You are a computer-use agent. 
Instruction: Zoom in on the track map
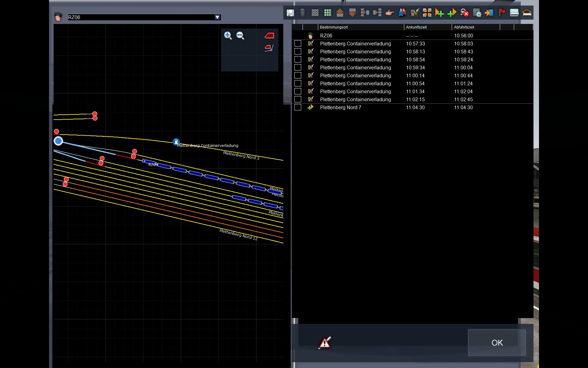pyautogui.click(x=228, y=36)
